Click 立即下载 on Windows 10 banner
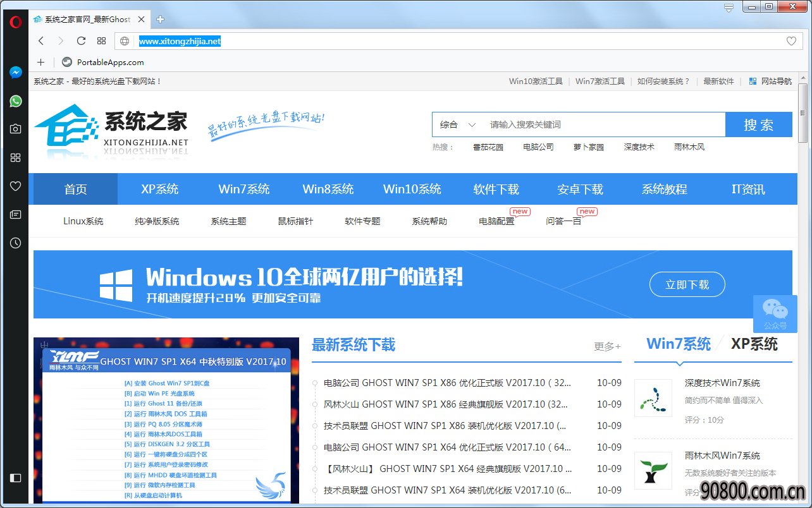Image resolution: width=812 pixels, height=508 pixels. 687,285
